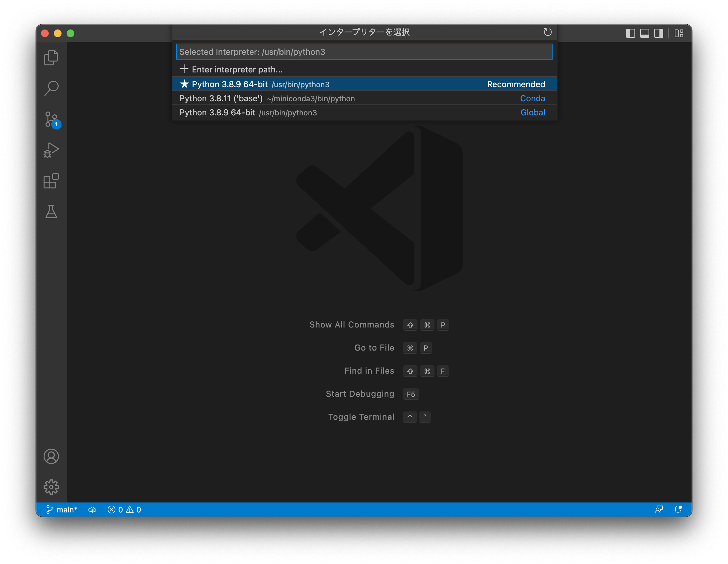728x564 pixels.
Task: Open the Search view in the activity bar
Action: point(51,88)
